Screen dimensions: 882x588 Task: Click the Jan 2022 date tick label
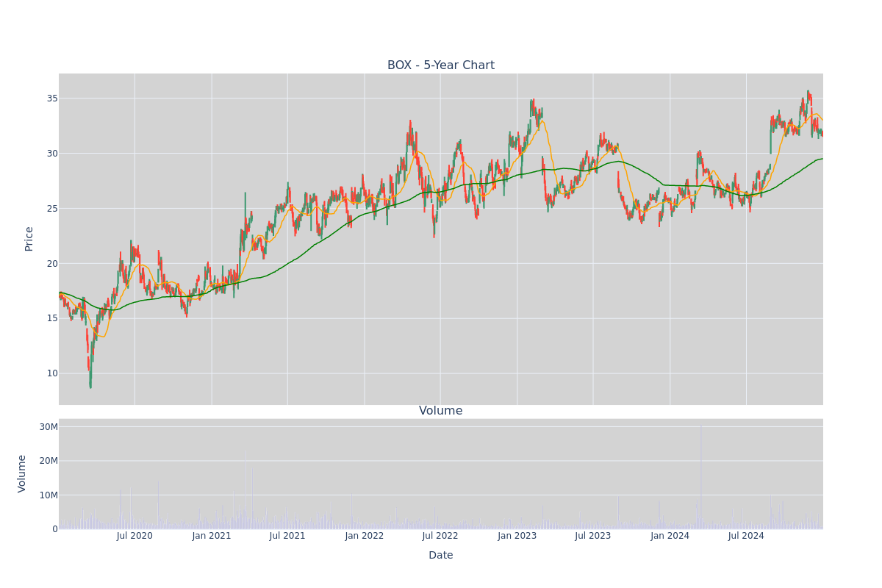pos(365,536)
